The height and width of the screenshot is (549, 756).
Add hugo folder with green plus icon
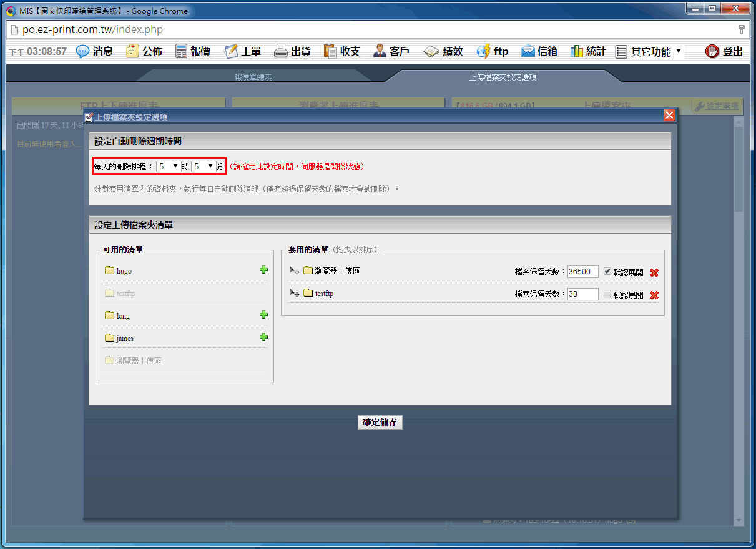pos(263,270)
